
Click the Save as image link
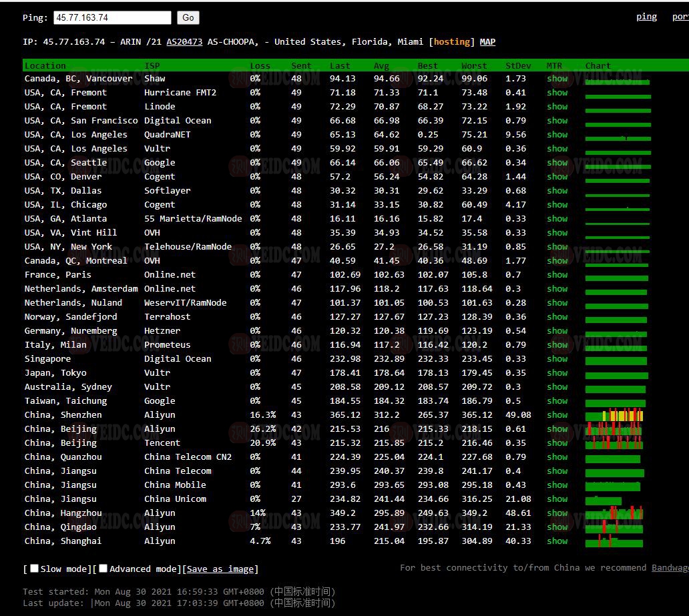(x=220, y=569)
